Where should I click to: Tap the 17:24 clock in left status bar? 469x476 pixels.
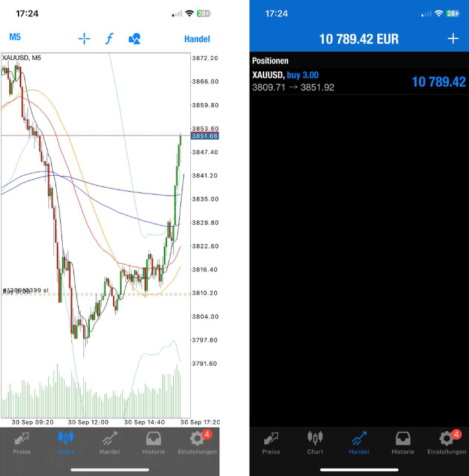pos(27,14)
